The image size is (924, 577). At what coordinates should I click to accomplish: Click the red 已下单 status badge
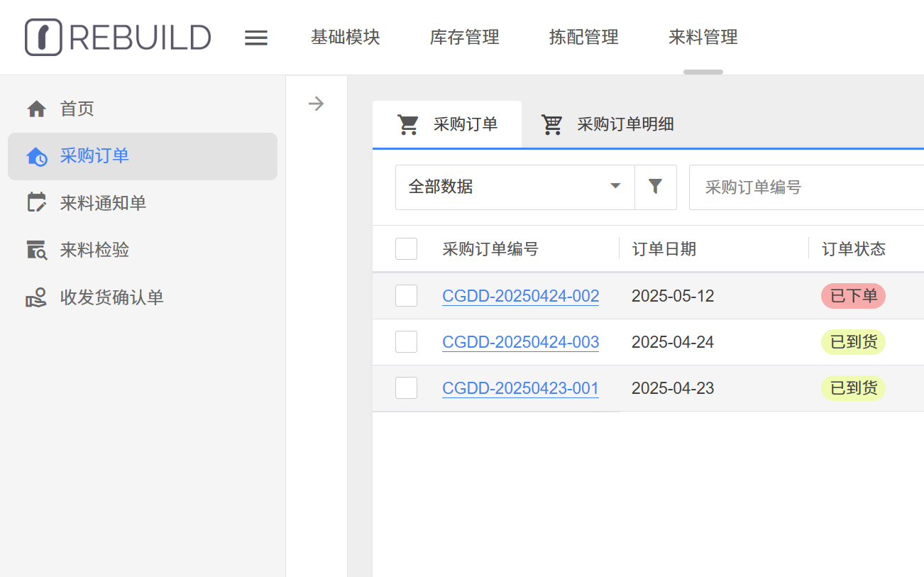pyautogui.click(x=853, y=296)
